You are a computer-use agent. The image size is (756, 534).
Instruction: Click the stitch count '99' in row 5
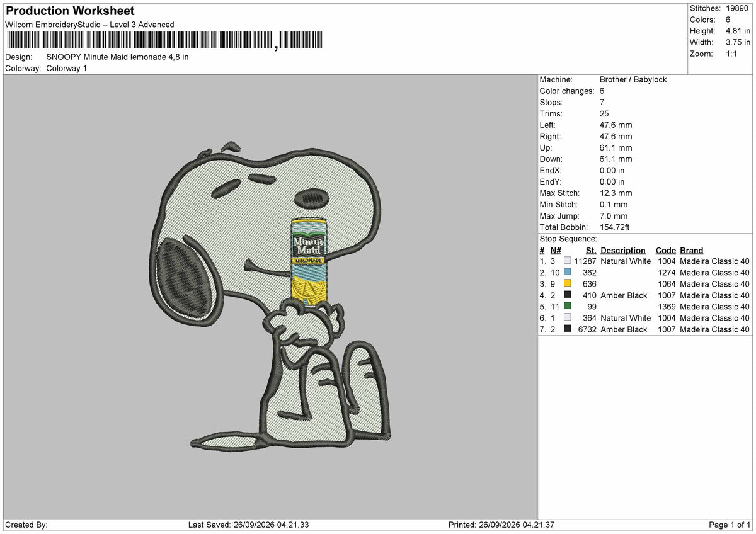click(592, 306)
